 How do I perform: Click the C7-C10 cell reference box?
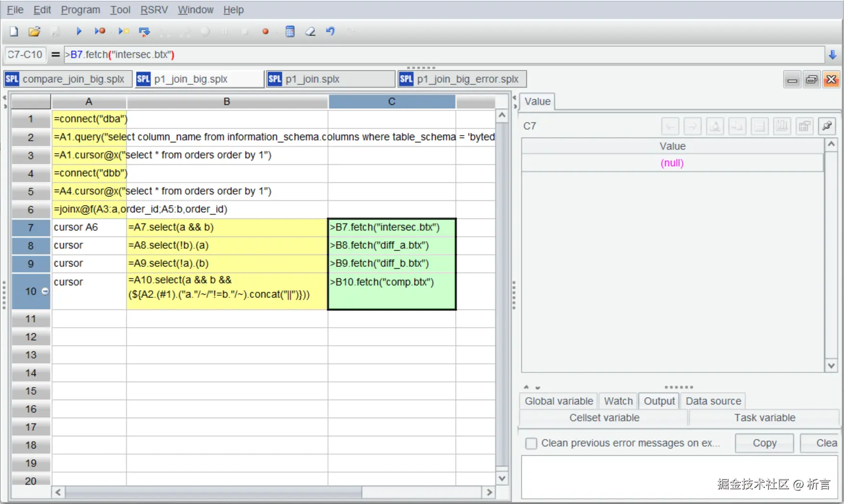(25, 54)
